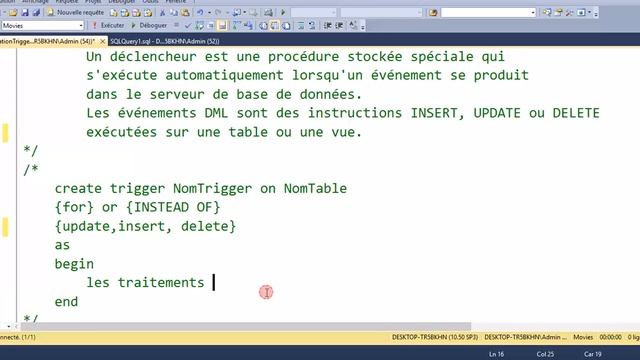Click the green Start arrow icon

(283, 13)
